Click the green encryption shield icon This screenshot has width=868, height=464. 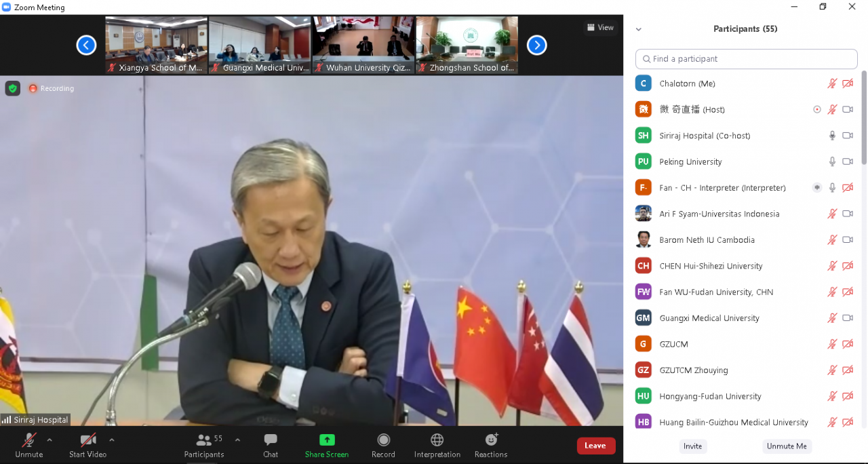coord(13,88)
